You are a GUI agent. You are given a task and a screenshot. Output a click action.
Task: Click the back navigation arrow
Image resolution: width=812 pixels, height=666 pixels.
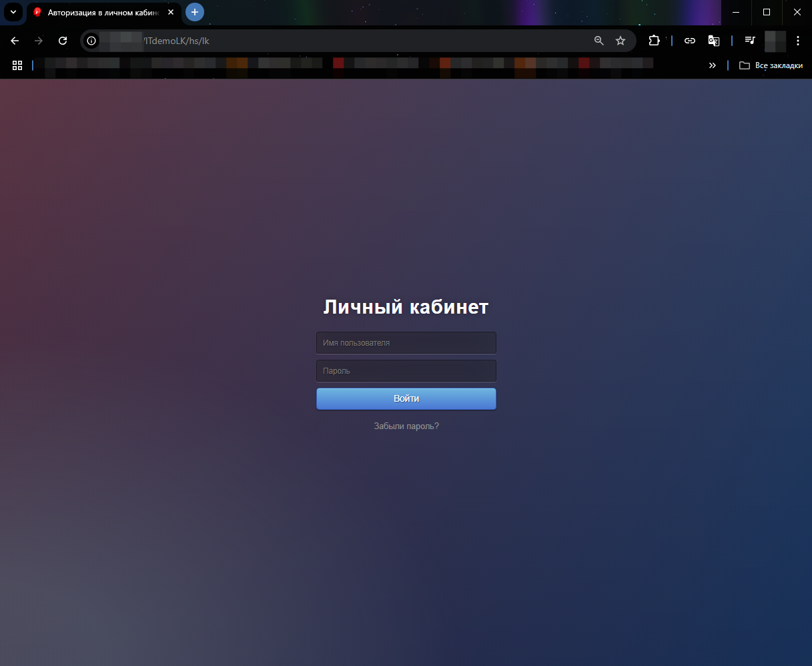(15, 41)
